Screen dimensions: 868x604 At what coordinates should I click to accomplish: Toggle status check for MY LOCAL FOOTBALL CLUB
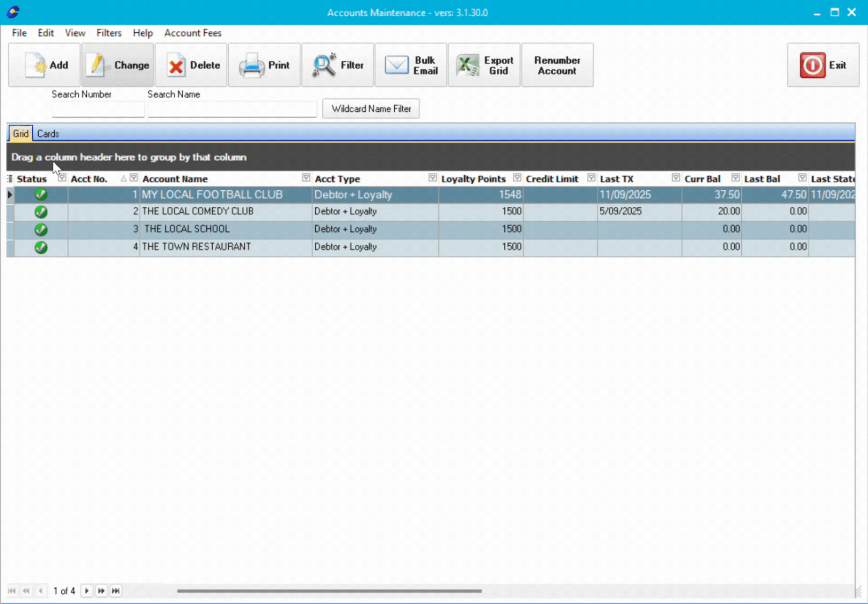[40, 195]
